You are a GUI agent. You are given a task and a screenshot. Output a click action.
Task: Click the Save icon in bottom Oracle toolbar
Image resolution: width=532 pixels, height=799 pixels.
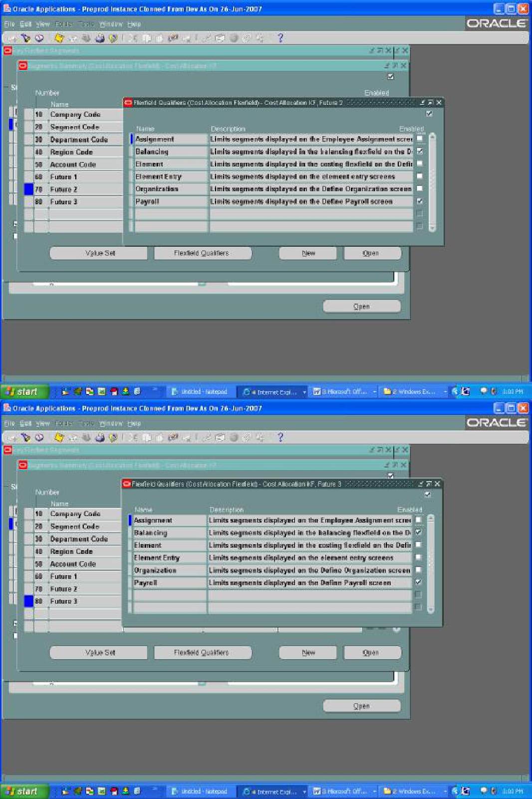[59, 437]
